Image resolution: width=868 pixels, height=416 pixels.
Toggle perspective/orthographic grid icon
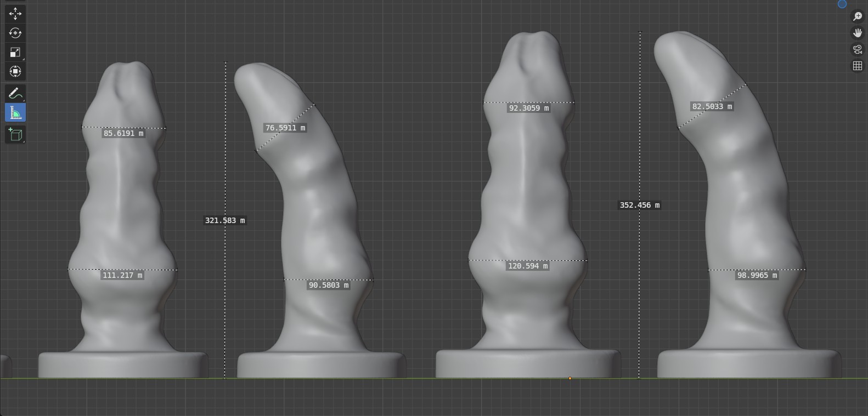pyautogui.click(x=858, y=66)
